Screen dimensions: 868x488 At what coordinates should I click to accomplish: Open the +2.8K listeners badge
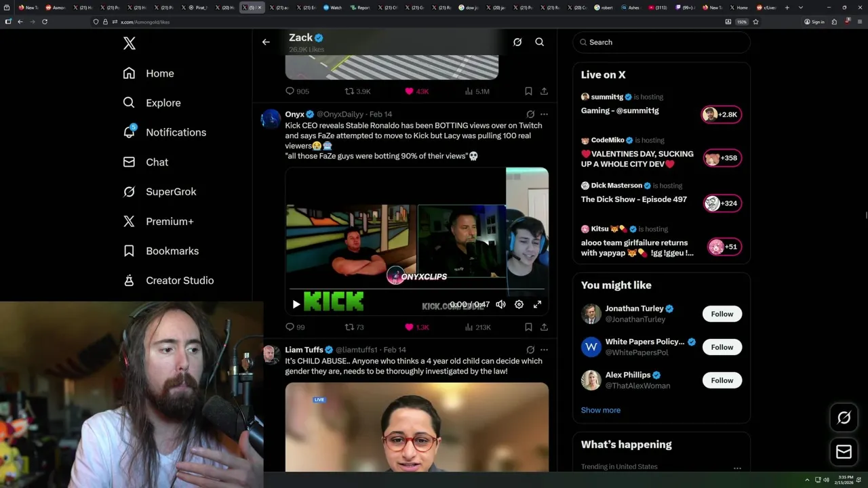point(722,115)
